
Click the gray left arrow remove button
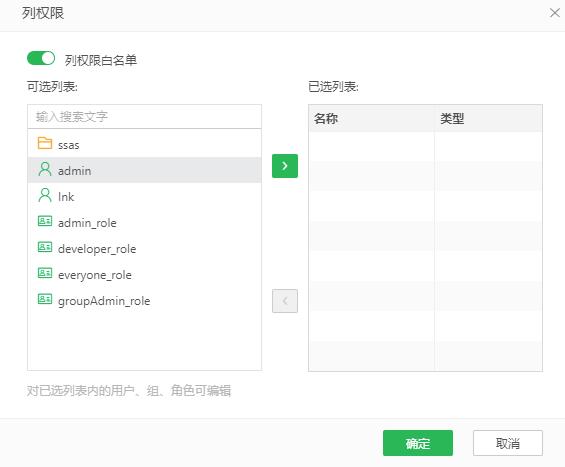point(285,301)
